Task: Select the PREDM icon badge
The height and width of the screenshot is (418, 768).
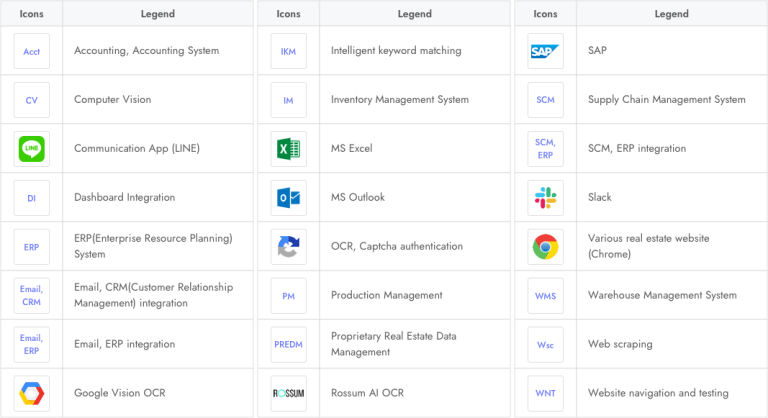Action: click(x=288, y=344)
